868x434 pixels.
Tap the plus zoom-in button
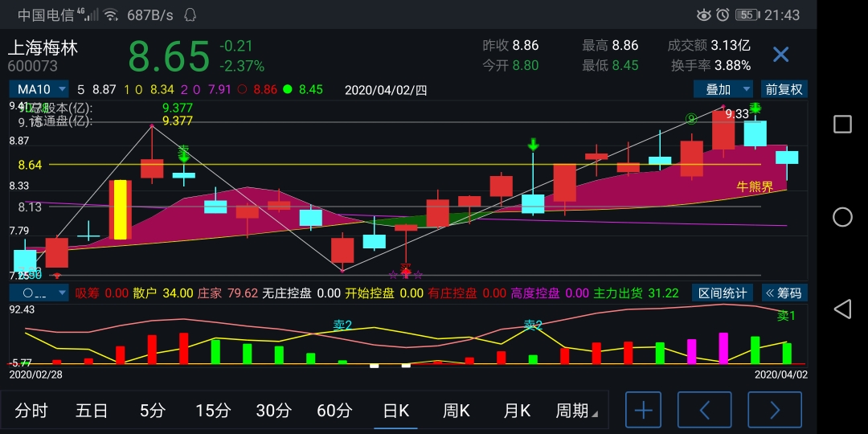643,410
